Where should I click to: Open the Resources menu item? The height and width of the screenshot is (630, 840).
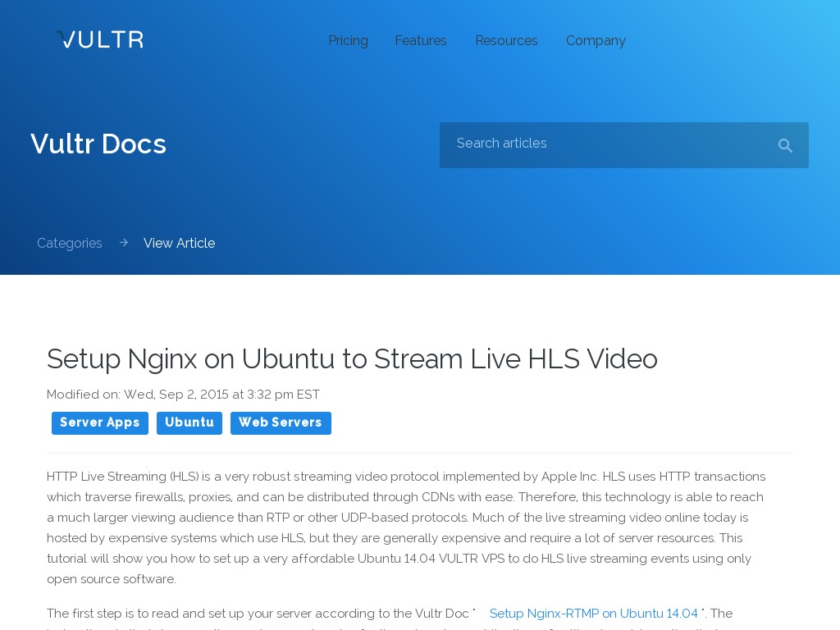click(506, 41)
